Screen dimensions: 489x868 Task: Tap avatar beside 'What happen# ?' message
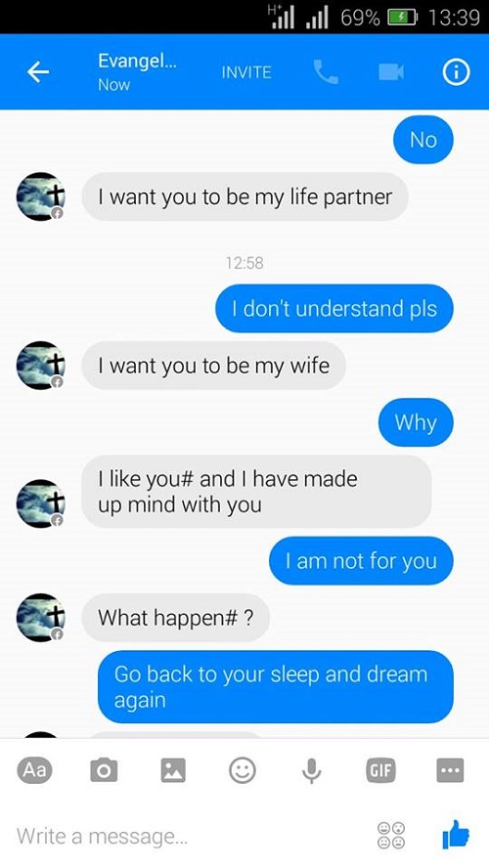coord(41,618)
